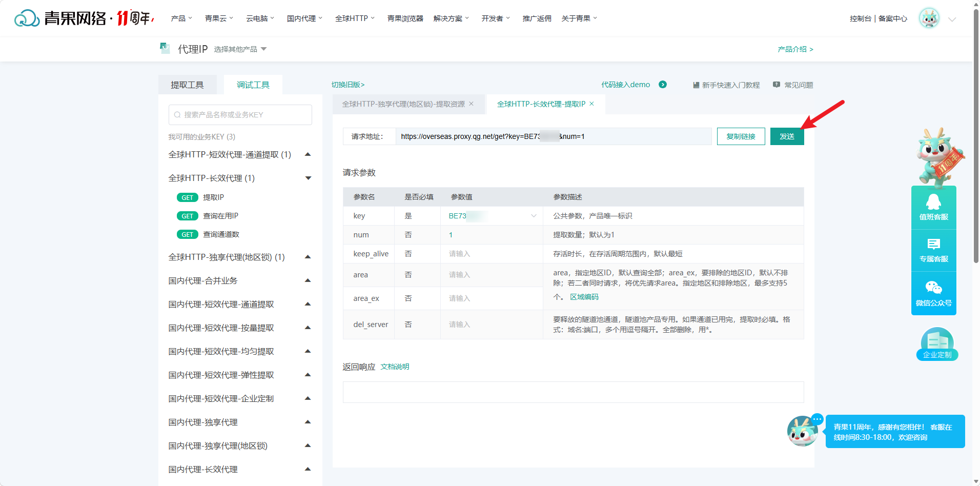Click the 代理IP product icon
Viewport: 980px width, 486px height.
[x=165, y=48]
